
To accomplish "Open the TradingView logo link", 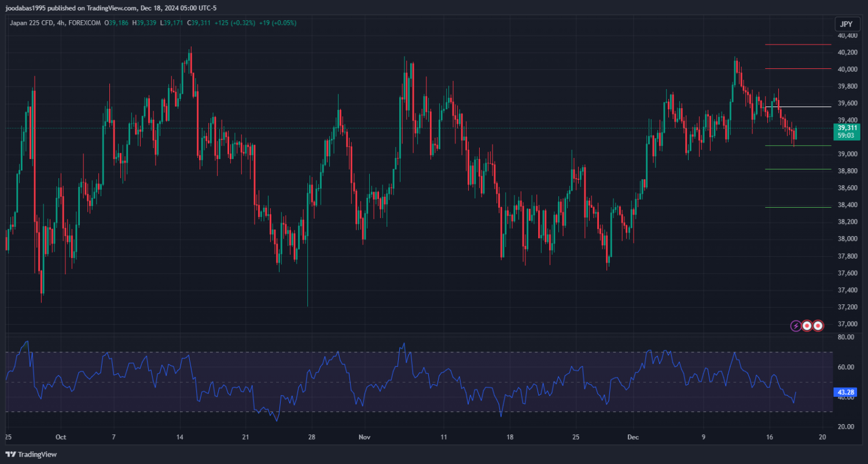I will (x=31, y=454).
